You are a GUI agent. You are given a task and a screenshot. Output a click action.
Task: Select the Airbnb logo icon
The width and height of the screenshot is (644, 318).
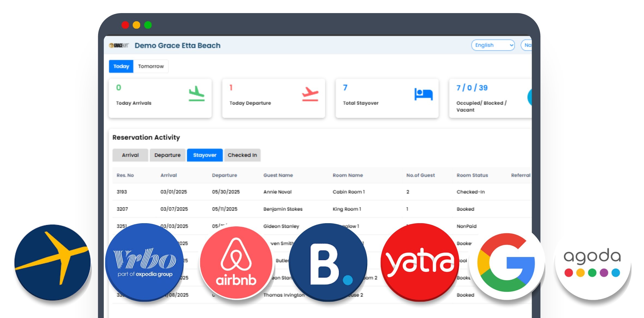[x=236, y=263]
